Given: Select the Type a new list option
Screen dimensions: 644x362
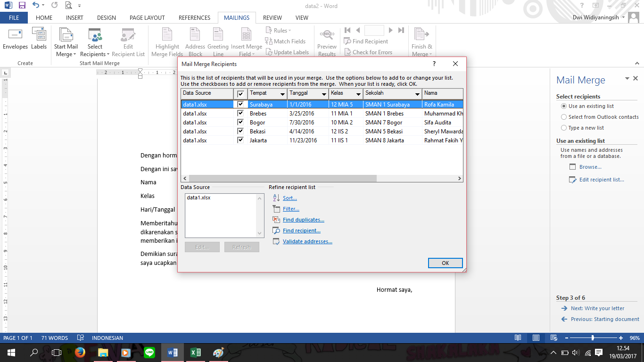Looking at the screenshot, I should point(564,128).
